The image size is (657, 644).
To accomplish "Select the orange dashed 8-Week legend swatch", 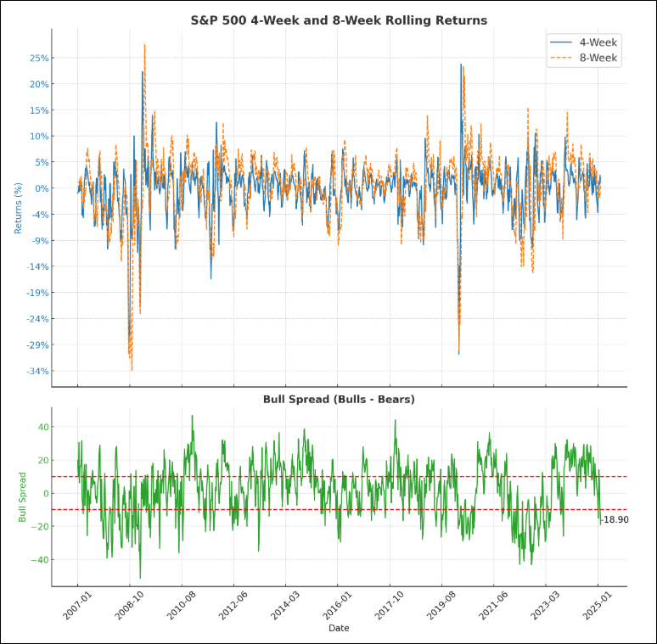I will tap(561, 58).
